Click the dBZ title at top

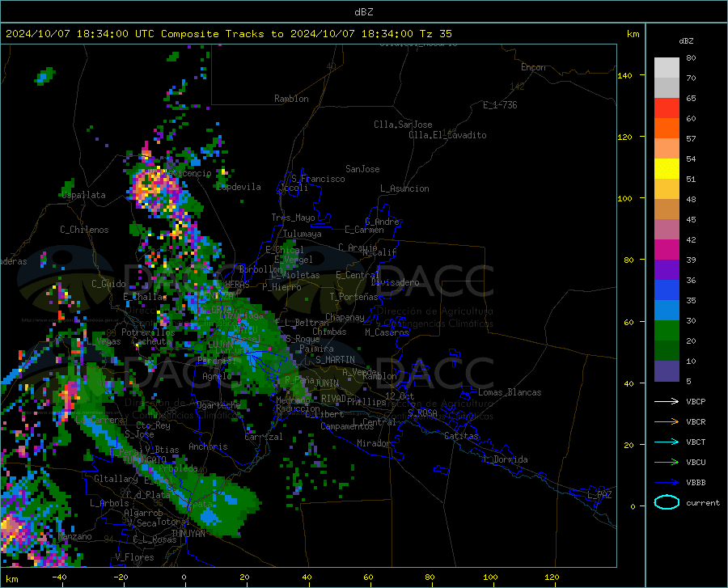pyautogui.click(x=363, y=12)
